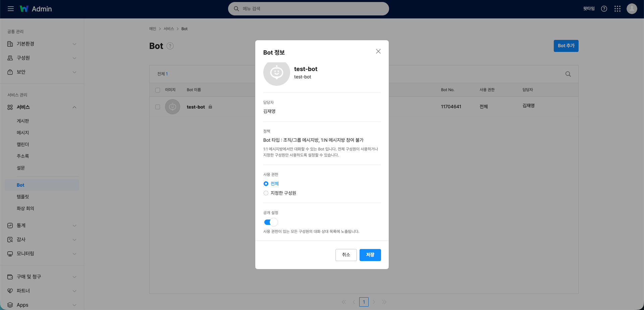This screenshot has width=644, height=310.
Task: Close the Bot 정보 dialog
Action: [x=378, y=51]
